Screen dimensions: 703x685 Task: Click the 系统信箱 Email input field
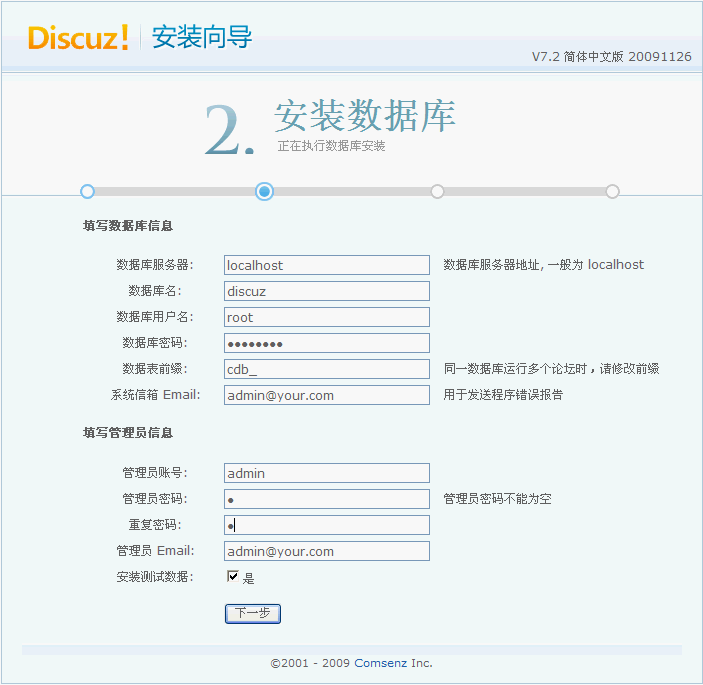pyautogui.click(x=326, y=395)
